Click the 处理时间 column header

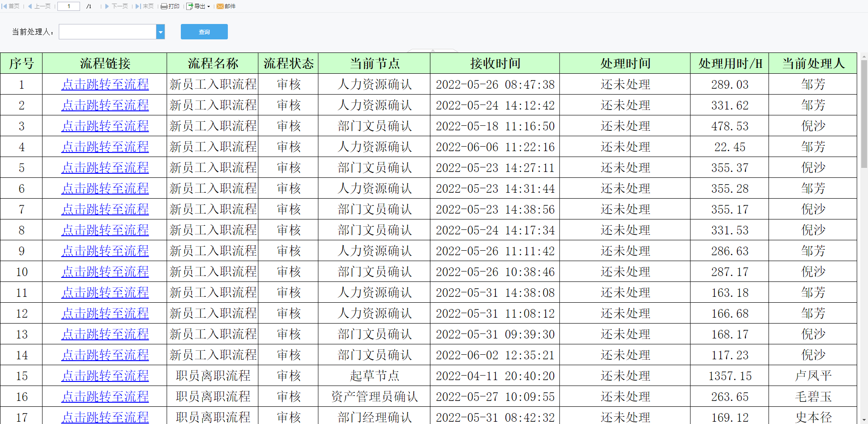[x=625, y=63]
